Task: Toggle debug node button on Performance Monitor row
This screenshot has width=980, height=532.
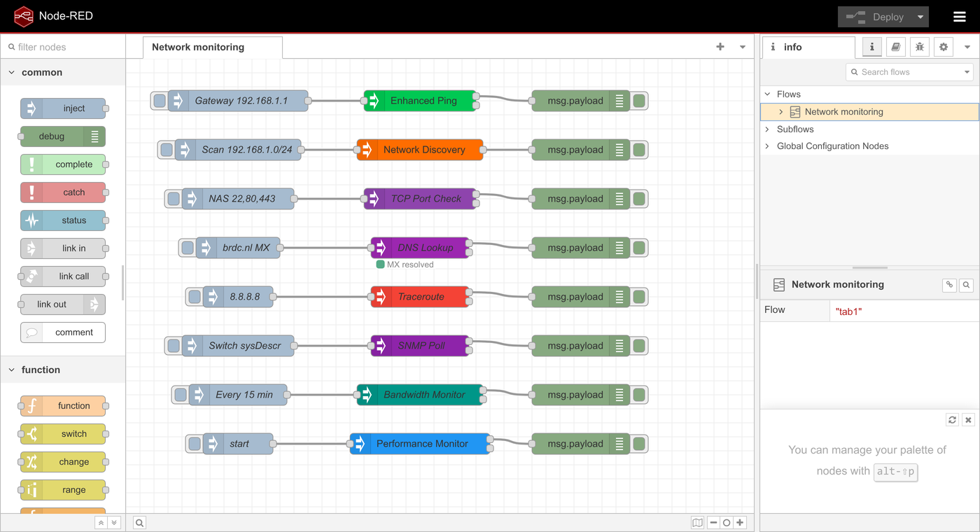Action: (639, 444)
